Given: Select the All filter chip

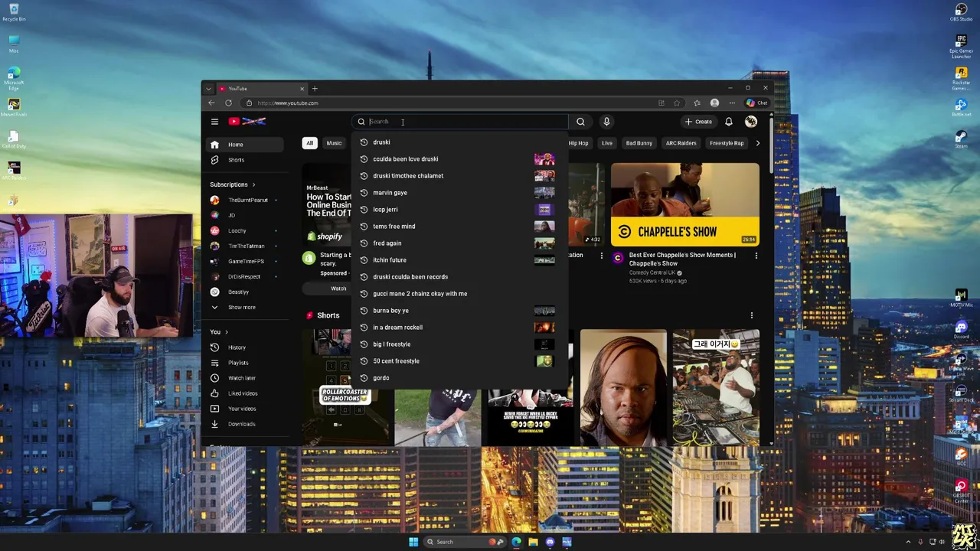Looking at the screenshot, I should coord(309,143).
